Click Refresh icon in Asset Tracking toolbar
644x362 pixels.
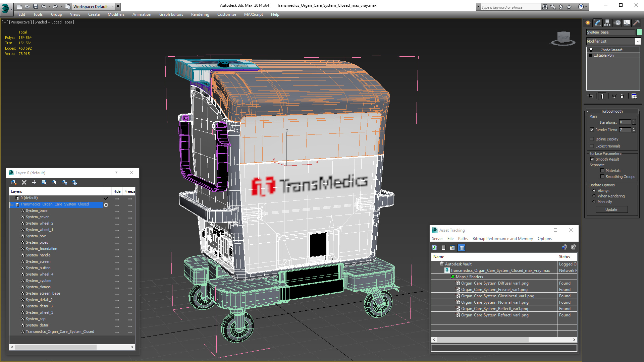pyautogui.click(x=434, y=248)
